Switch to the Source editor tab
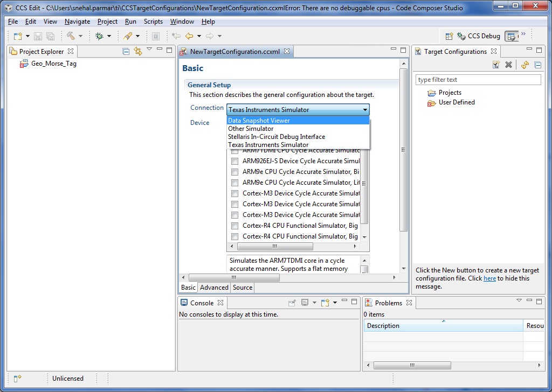 (243, 288)
